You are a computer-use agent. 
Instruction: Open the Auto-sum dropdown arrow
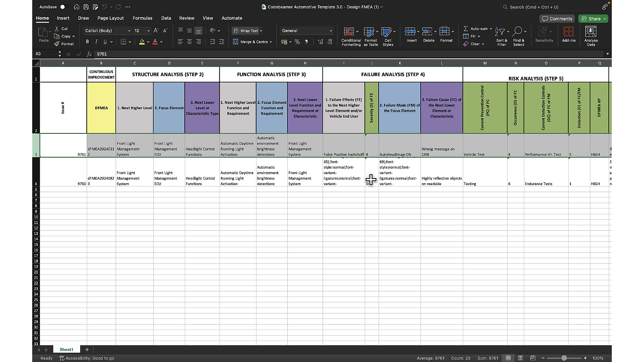(491, 29)
